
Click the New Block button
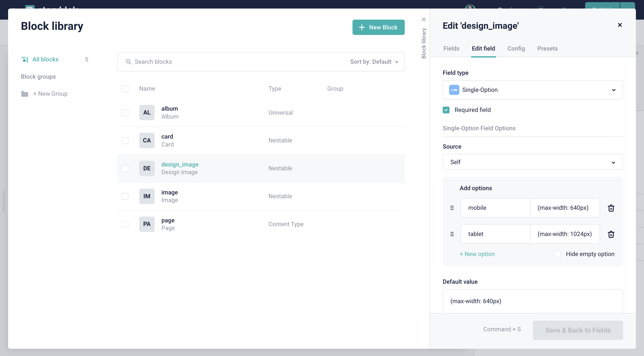378,27
